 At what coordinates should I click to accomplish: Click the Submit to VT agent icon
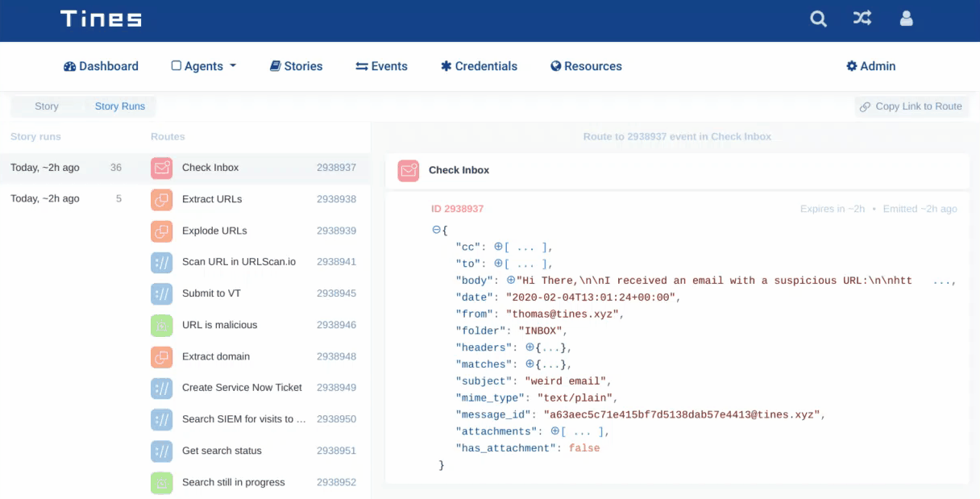click(162, 293)
